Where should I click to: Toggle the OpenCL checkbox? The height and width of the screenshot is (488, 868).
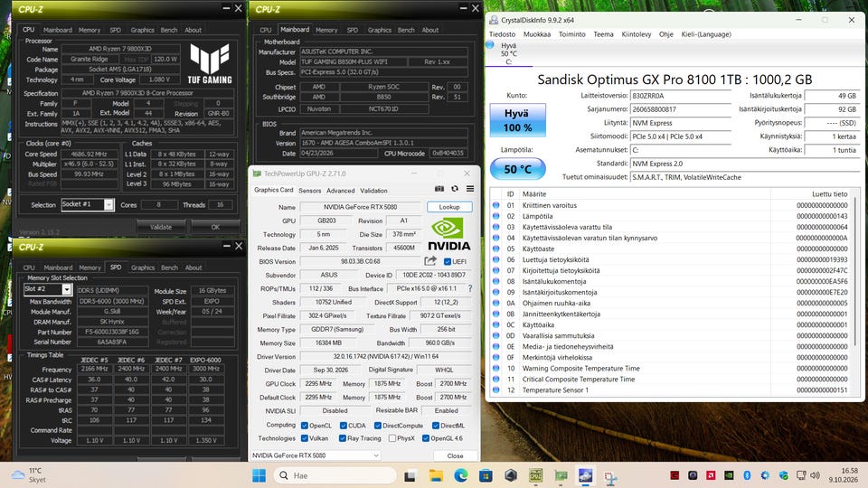(x=305, y=426)
